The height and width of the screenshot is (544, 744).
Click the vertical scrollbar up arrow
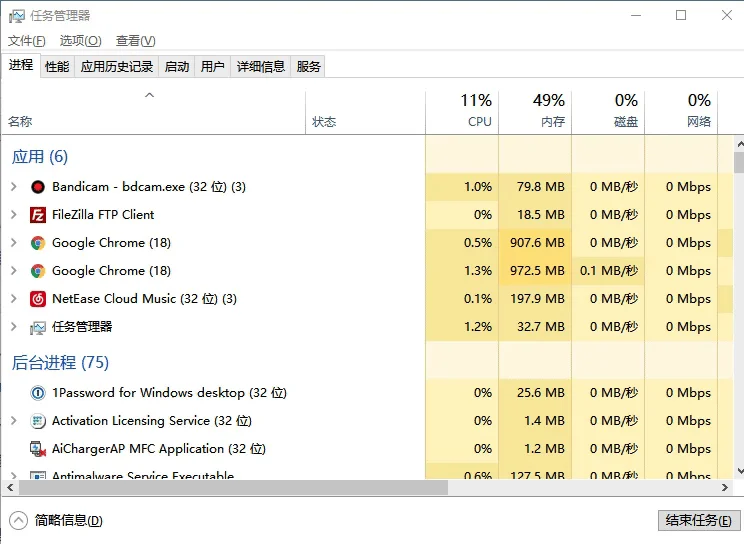click(x=739, y=143)
